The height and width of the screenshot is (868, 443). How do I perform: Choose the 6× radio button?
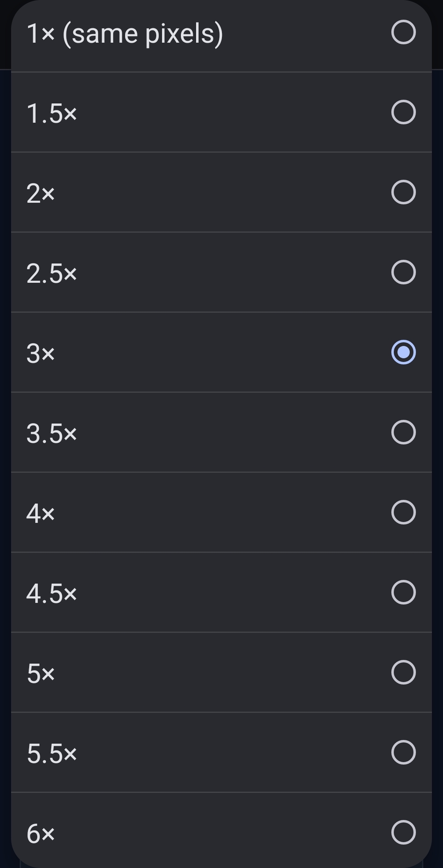pyautogui.click(x=403, y=832)
